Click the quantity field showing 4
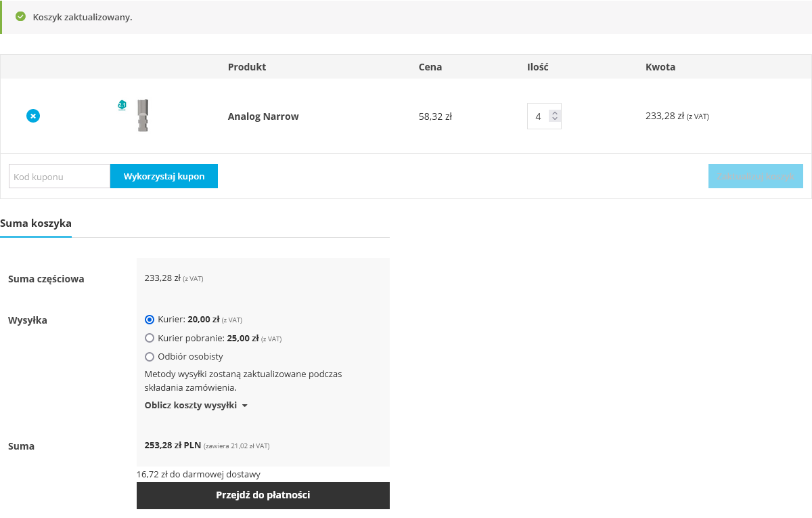The width and height of the screenshot is (812, 518). 539,116
